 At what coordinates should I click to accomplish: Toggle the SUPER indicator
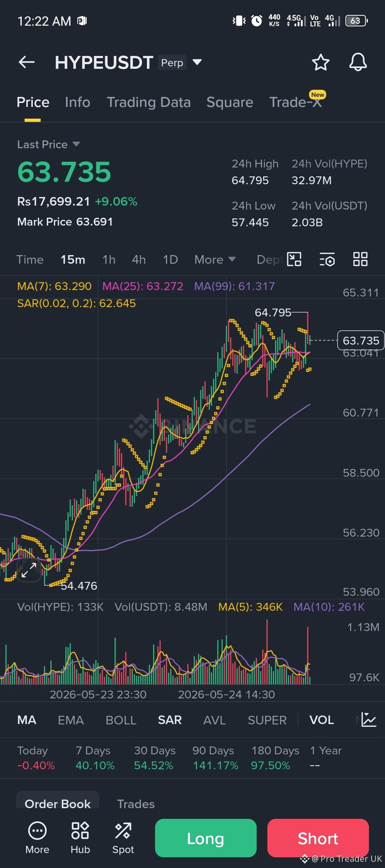(x=267, y=720)
